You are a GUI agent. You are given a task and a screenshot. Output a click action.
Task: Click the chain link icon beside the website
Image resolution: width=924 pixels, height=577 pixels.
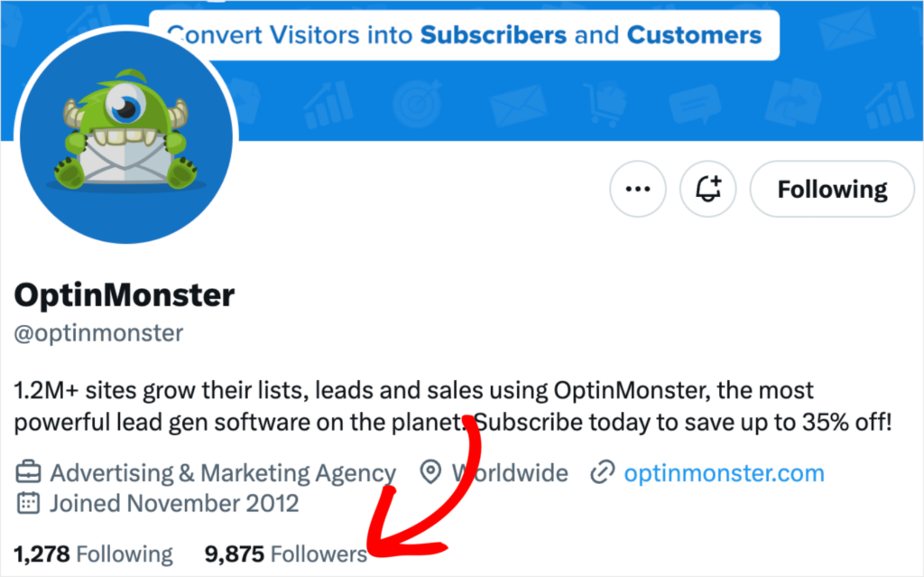601,473
